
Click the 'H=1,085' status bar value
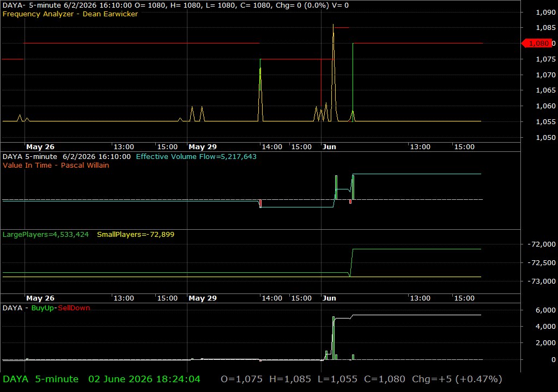coord(290,379)
